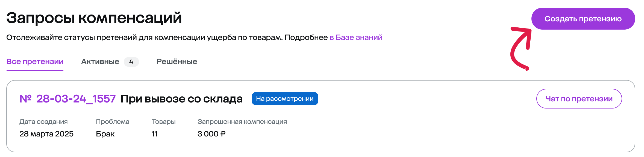The width and height of the screenshot is (644, 157).
Task: Open Чат по претензии
Action: 579,99
